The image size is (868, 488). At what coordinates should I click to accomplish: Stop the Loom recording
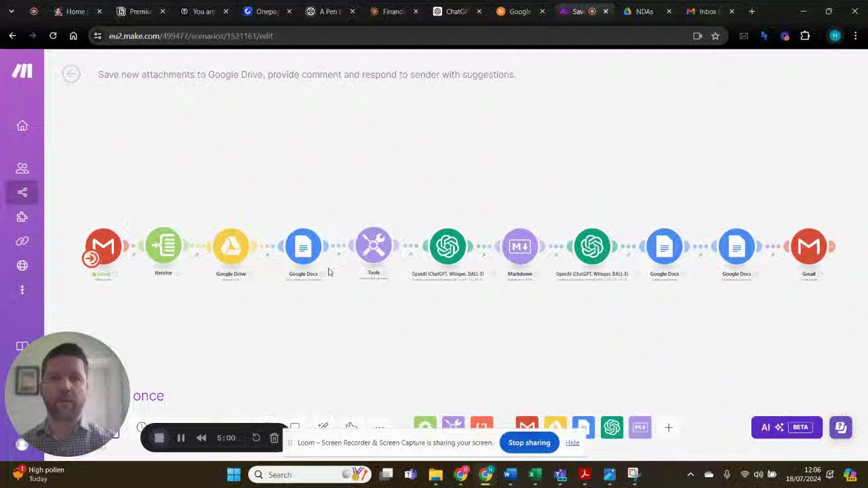pos(159,438)
